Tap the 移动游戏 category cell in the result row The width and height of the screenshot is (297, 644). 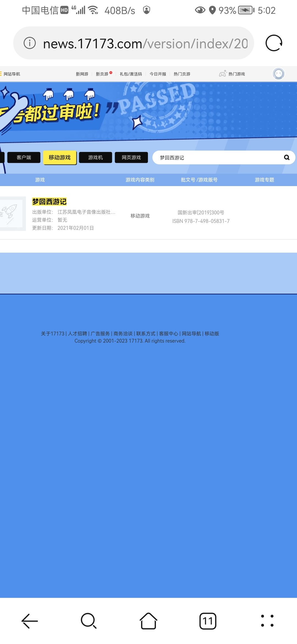140,216
